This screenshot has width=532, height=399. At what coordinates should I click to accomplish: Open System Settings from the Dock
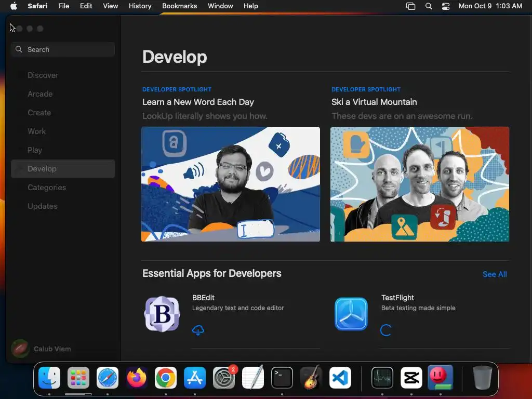pyautogui.click(x=224, y=377)
